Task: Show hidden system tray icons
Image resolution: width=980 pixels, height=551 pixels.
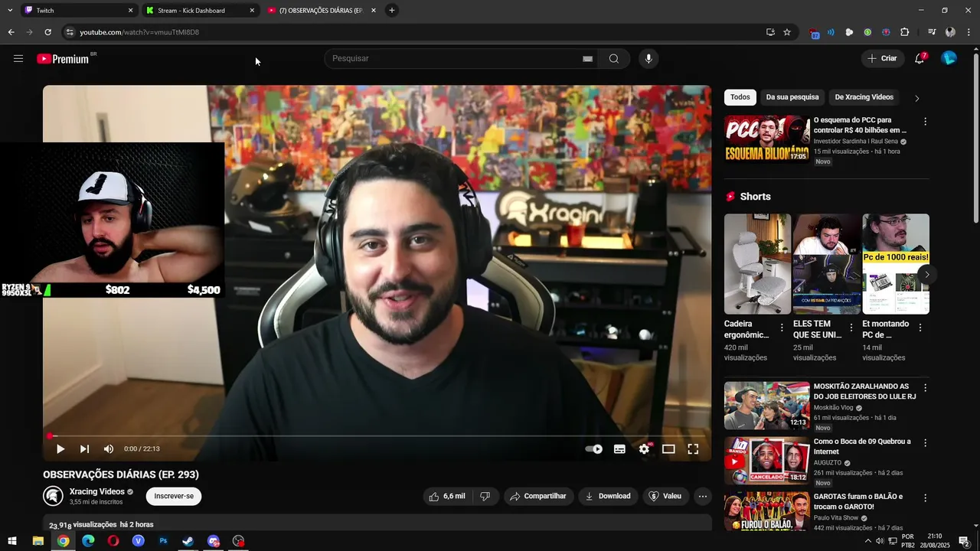Action: (867, 541)
